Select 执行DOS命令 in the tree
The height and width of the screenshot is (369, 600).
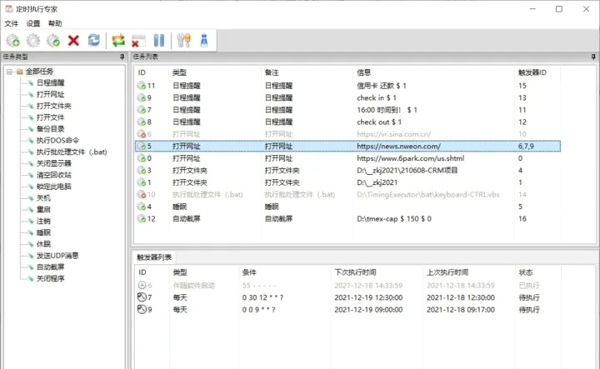[x=58, y=140]
